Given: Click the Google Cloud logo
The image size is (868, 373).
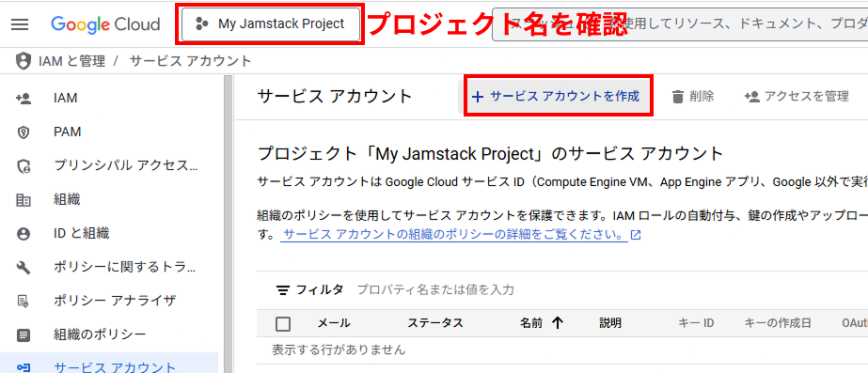Looking at the screenshot, I should 105,24.
